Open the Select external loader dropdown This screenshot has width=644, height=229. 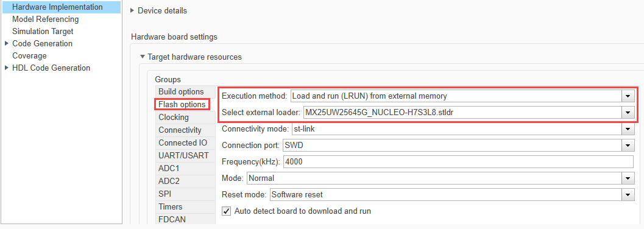(x=628, y=112)
